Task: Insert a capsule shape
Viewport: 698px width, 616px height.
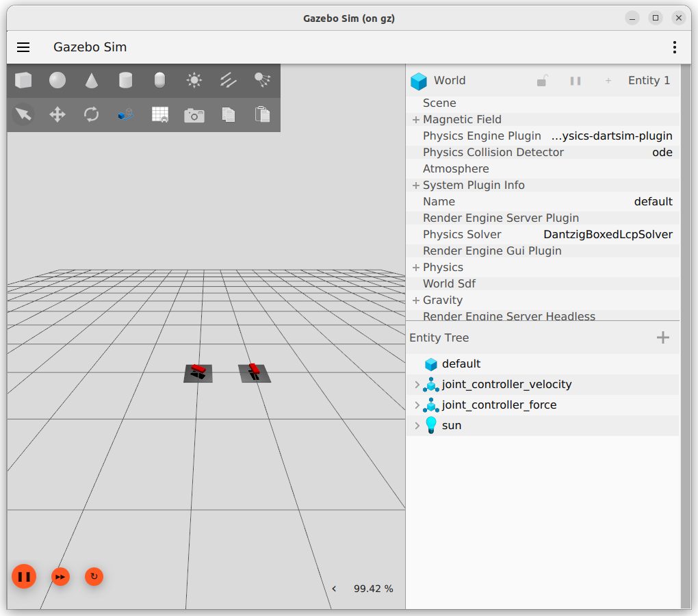Action: click(160, 81)
